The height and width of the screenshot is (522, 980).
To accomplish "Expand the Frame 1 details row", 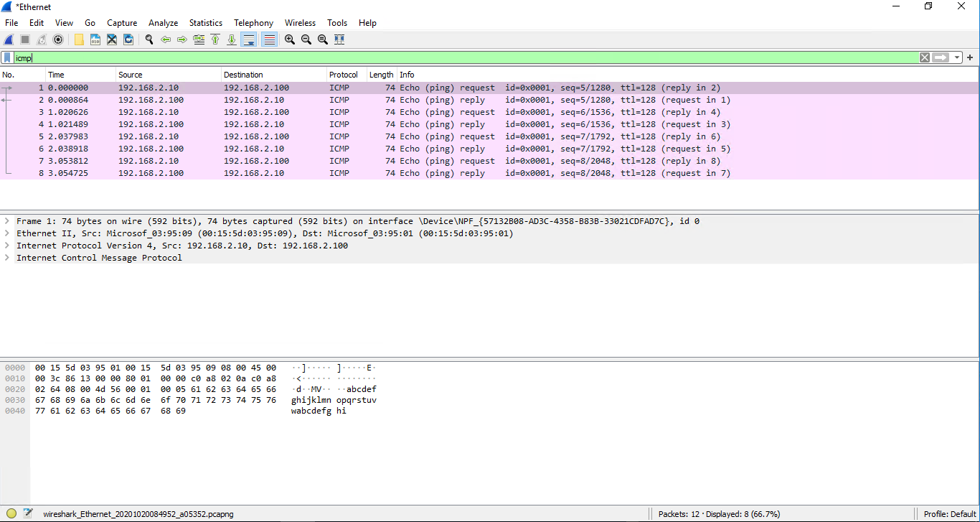I will [x=7, y=221].
